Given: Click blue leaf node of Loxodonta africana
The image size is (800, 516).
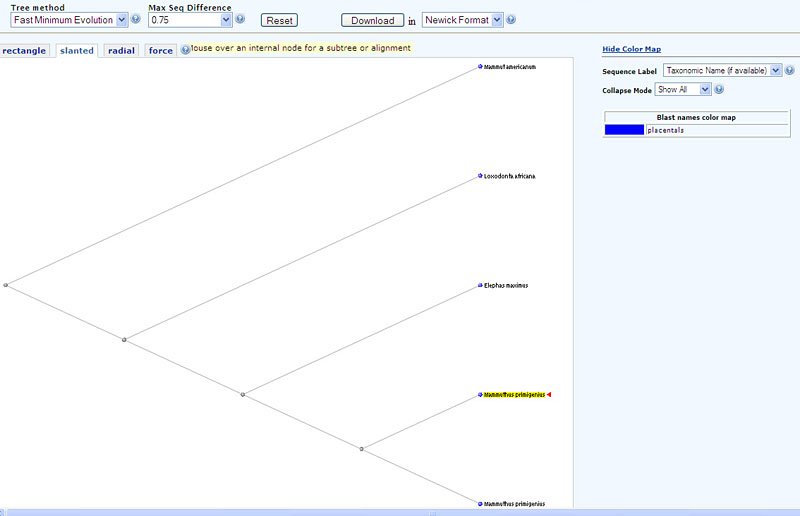Looking at the screenshot, I should (480, 176).
